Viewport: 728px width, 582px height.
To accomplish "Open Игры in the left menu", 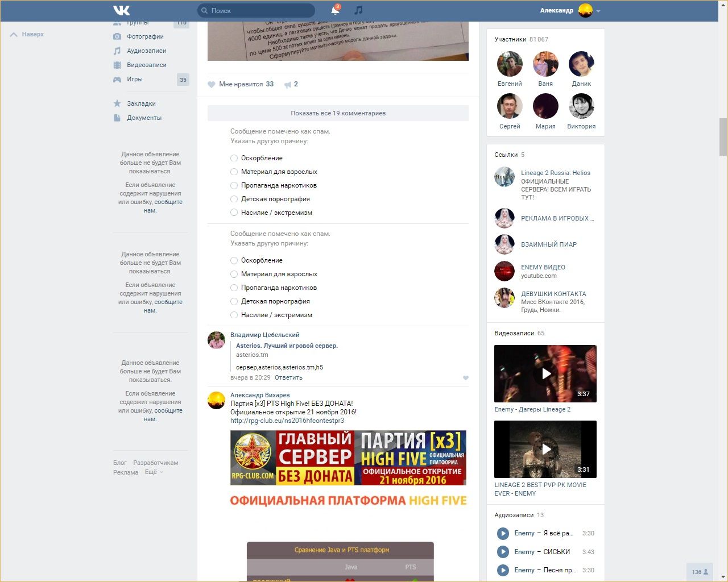I will 135,79.
